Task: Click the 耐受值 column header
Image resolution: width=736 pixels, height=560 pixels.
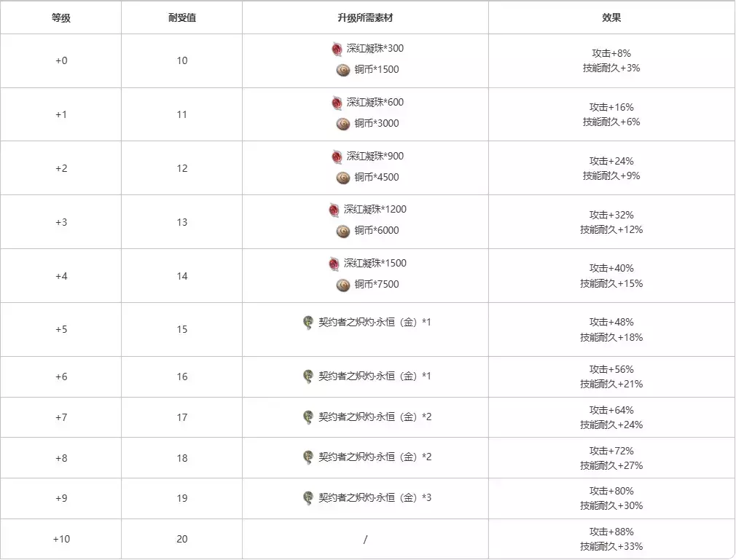Action: (181, 17)
